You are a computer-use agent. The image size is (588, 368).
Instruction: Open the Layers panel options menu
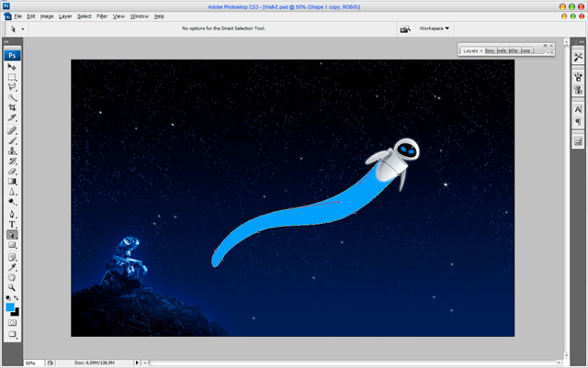[x=550, y=52]
